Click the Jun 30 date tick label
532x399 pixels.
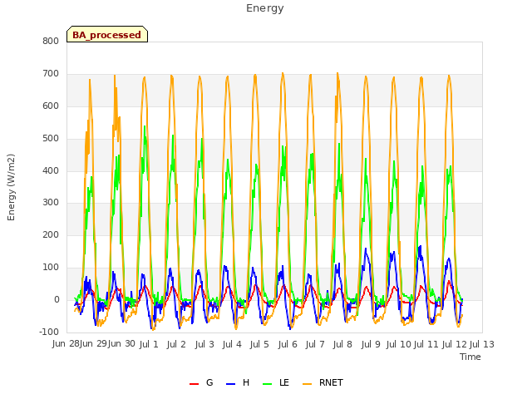pos(121,344)
